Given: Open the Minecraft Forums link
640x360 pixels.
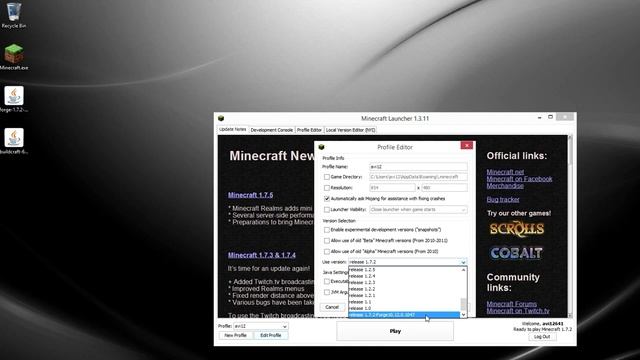Looking at the screenshot, I should [511, 304].
